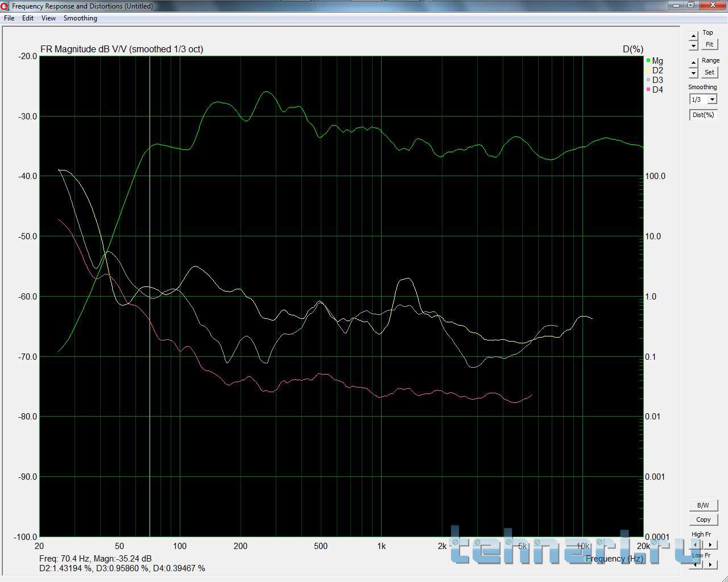
Task: Click the '100.0' right axis label
Action: tap(655, 176)
